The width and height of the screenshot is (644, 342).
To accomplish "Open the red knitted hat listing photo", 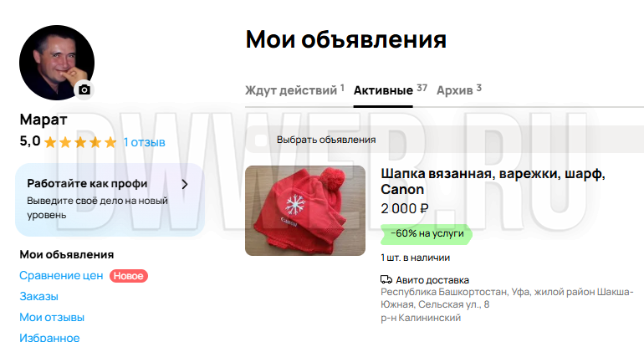I will tap(305, 211).
